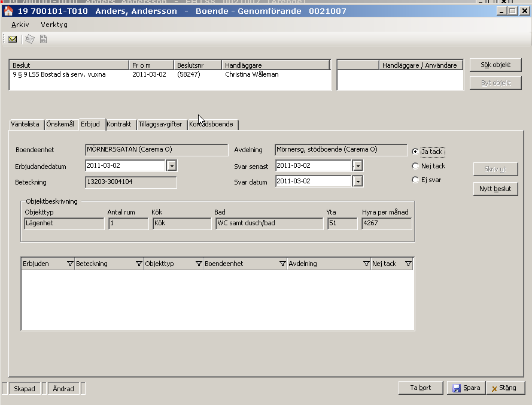
Task: Switch to the Tilläggsavgifter tab
Action: 160,125
